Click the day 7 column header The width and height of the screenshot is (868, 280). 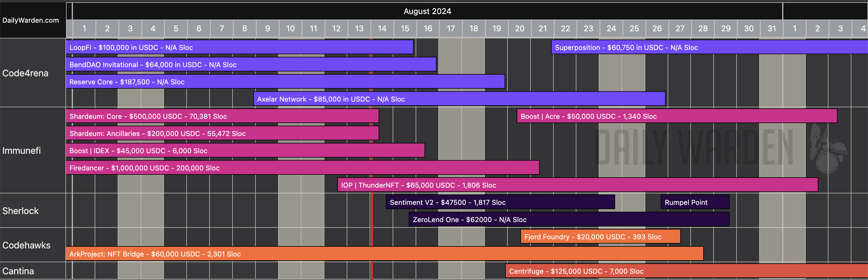[x=222, y=28]
